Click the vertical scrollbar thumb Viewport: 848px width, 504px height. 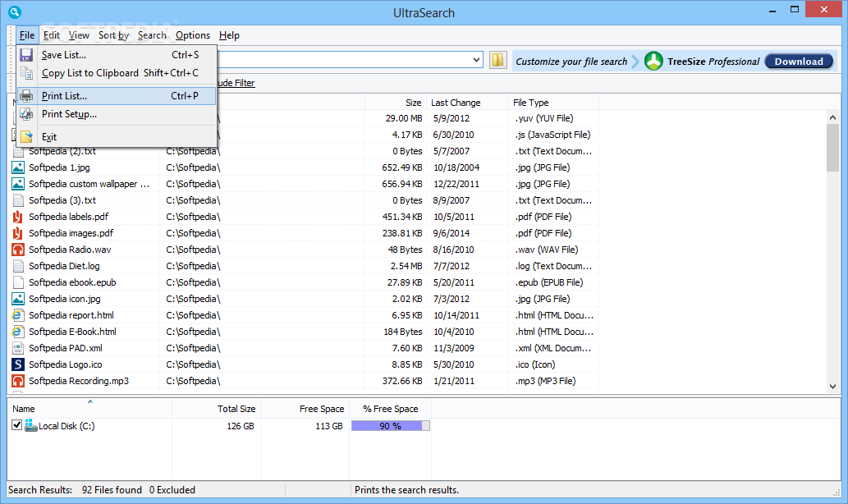[x=832, y=148]
